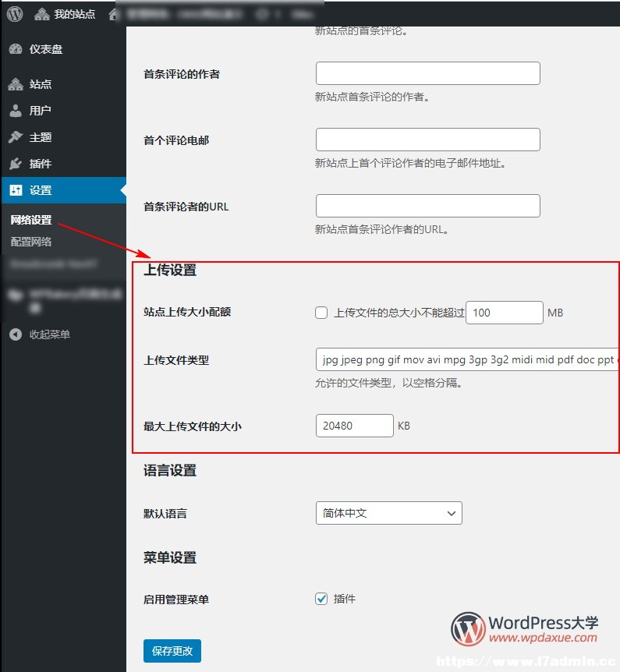Click the 最大上传文件的大小 20480 field
Screen dimensions: 620x672
355,426
